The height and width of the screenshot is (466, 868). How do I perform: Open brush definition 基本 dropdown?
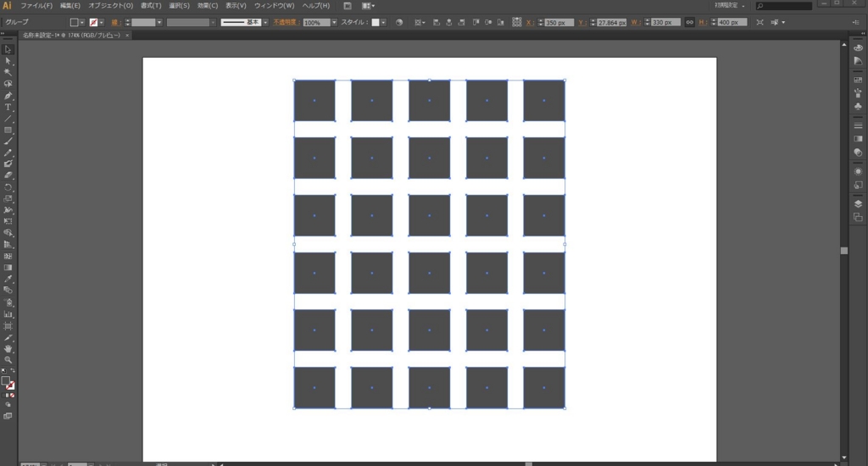point(265,23)
